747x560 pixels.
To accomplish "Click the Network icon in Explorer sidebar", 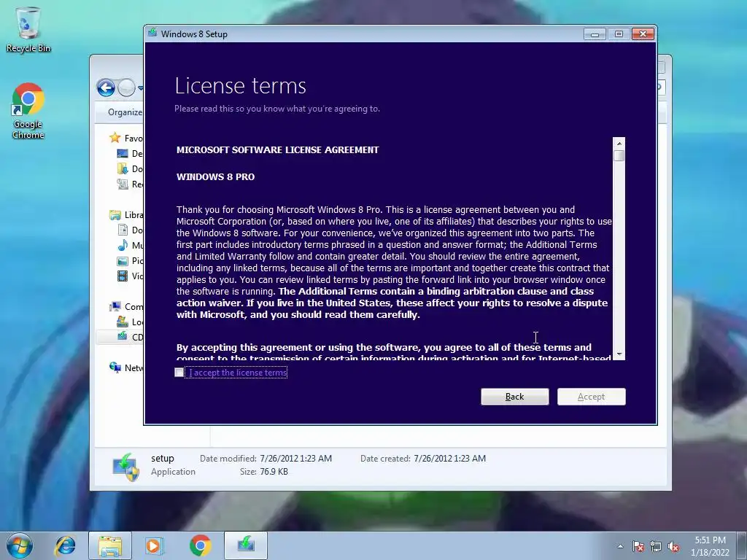I will pos(115,367).
